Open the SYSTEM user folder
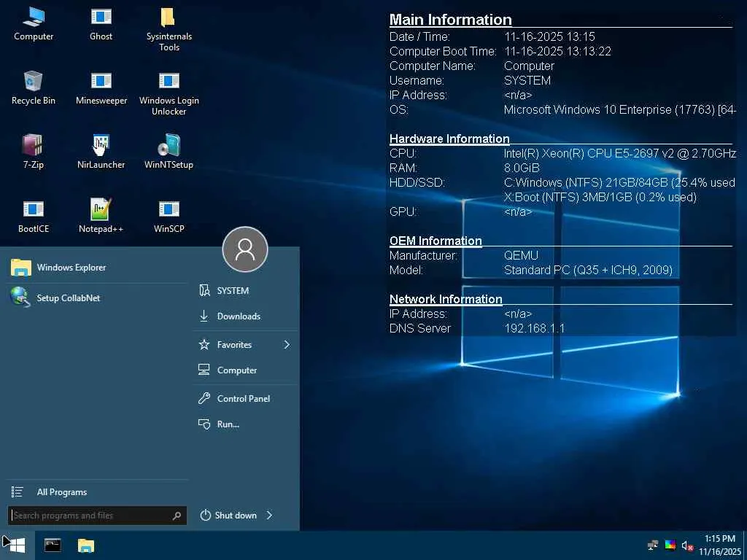Screen dimensions: 747x560 click(245, 290)
